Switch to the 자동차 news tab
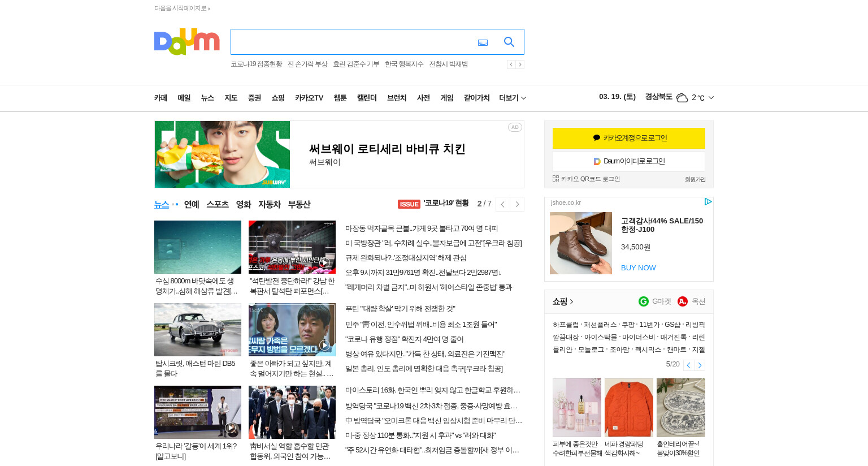The width and height of the screenshot is (868, 466). coord(270,204)
